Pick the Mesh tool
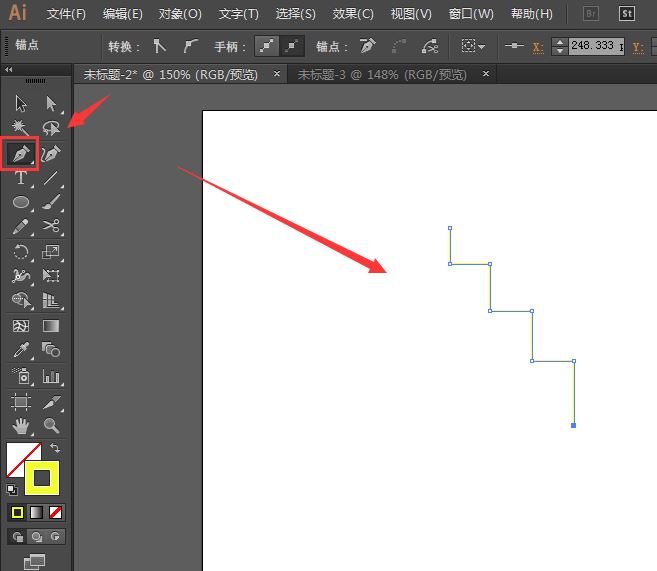 click(21, 326)
